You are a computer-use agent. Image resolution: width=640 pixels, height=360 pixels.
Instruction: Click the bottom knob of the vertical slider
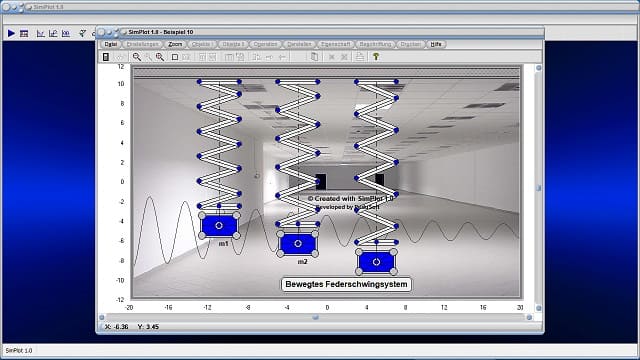[x=538, y=308]
